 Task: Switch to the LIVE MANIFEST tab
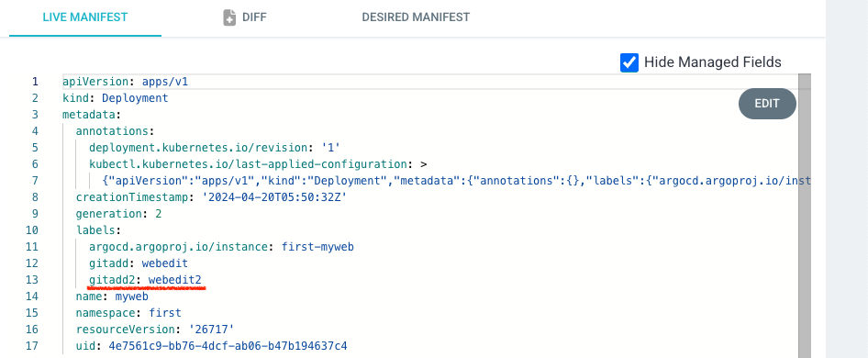pyautogui.click(x=85, y=17)
